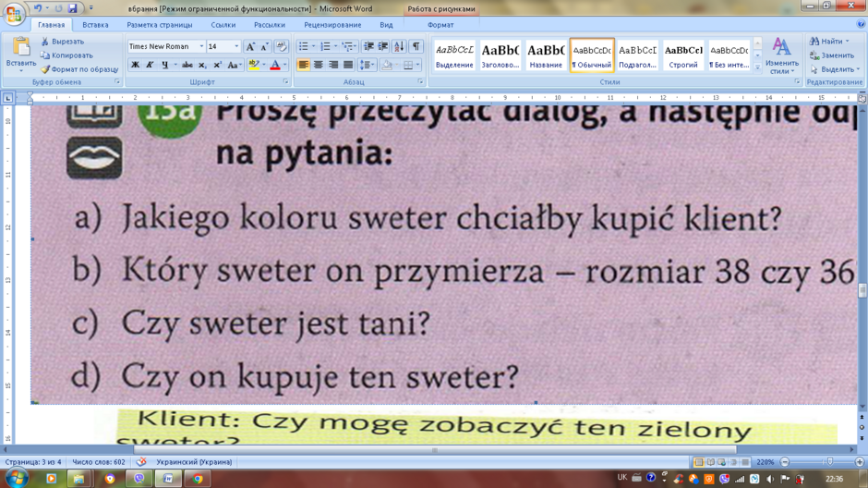Open the Рецензирование tab
Image resolution: width=868 pixels, height=488 pixels.
click(332, 25)
